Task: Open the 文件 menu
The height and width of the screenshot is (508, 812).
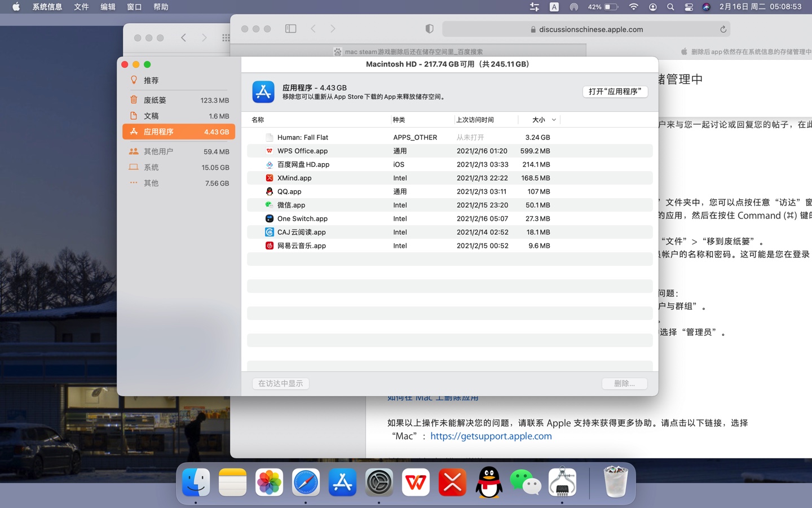Action: (x=81, y=7)
